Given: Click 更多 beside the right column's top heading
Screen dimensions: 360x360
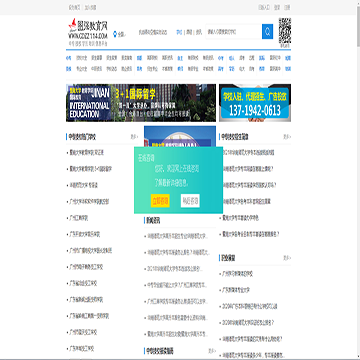Looking at the screenshot, I should [287, 137].
